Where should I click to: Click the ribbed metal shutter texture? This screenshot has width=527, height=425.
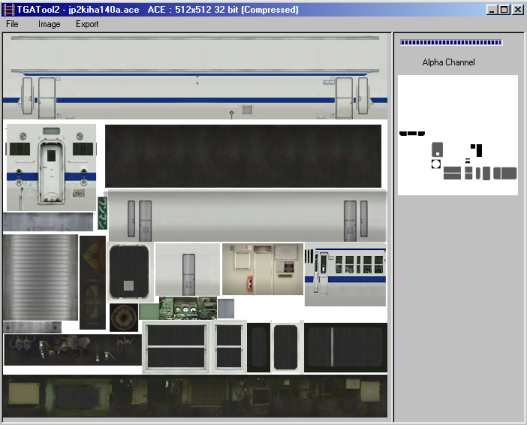click(40, 277)
